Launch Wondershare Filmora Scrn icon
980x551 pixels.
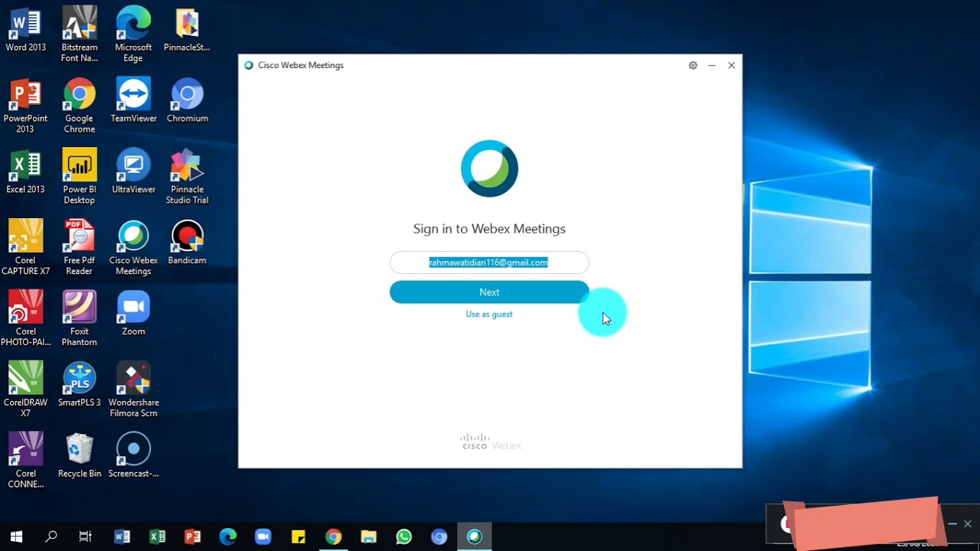[x=133, y=390]
